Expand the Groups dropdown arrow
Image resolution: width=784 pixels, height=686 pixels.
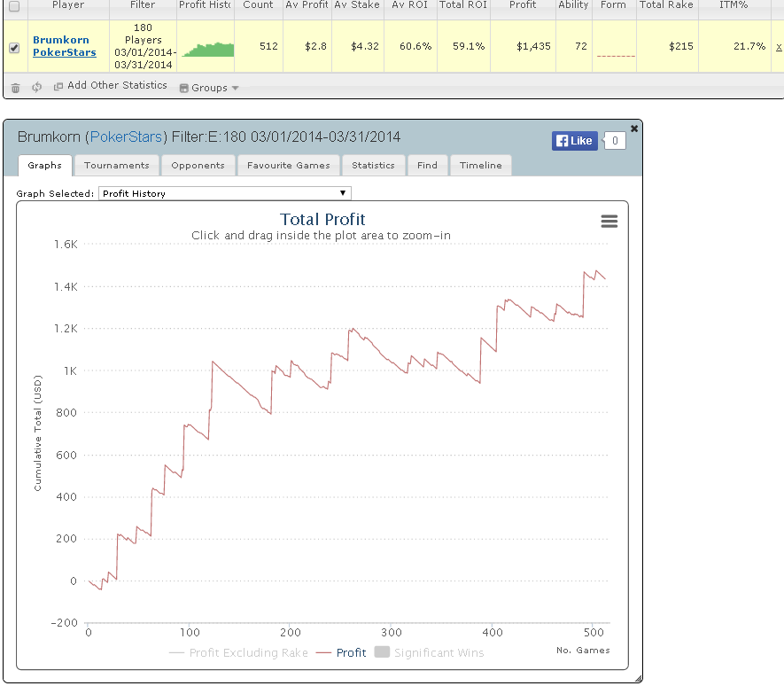pyautogui.click(x=235, y=88)
